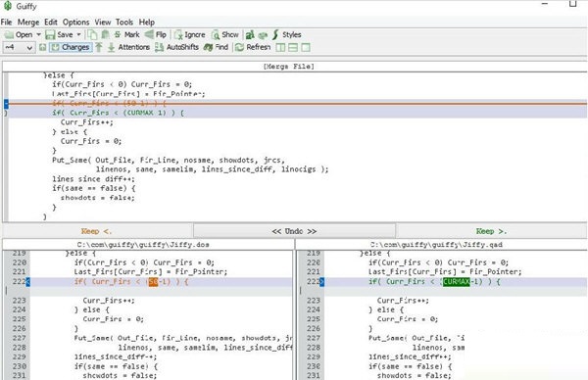This screenshot has height=380, width=588.
Task: Click the highlighted CURMAX text in right pane
Action: 456,282
